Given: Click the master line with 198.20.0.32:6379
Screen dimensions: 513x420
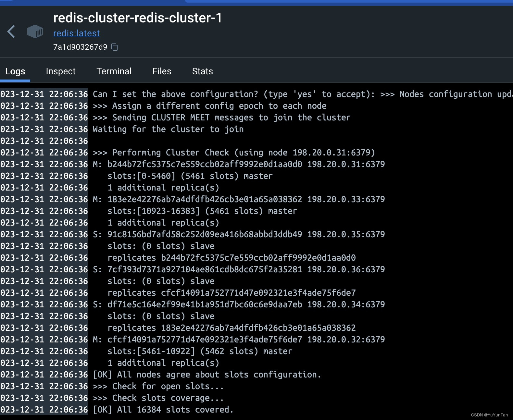Looking at the screenshot, I should pyautogui.click(x=239, y=340).
